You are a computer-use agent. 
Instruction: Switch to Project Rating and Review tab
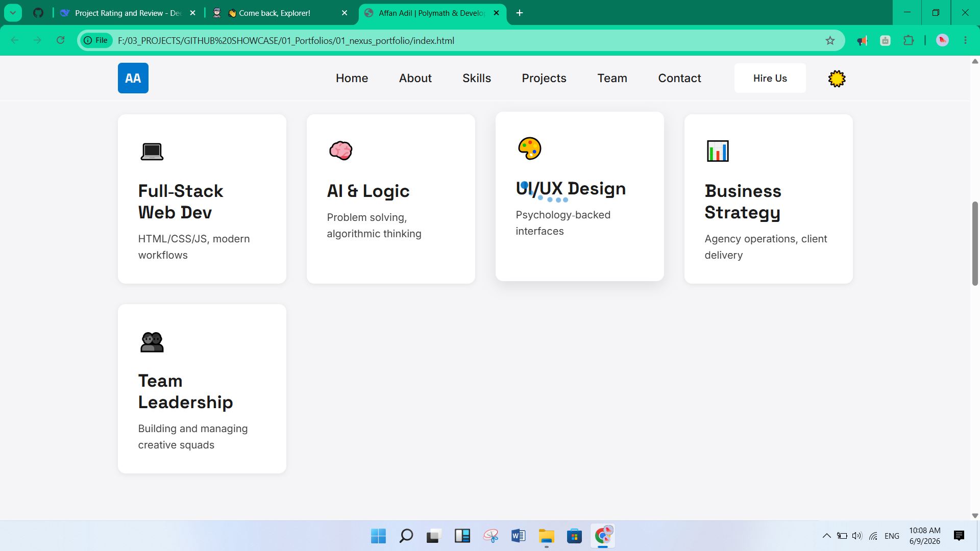(x=129, y=13)
